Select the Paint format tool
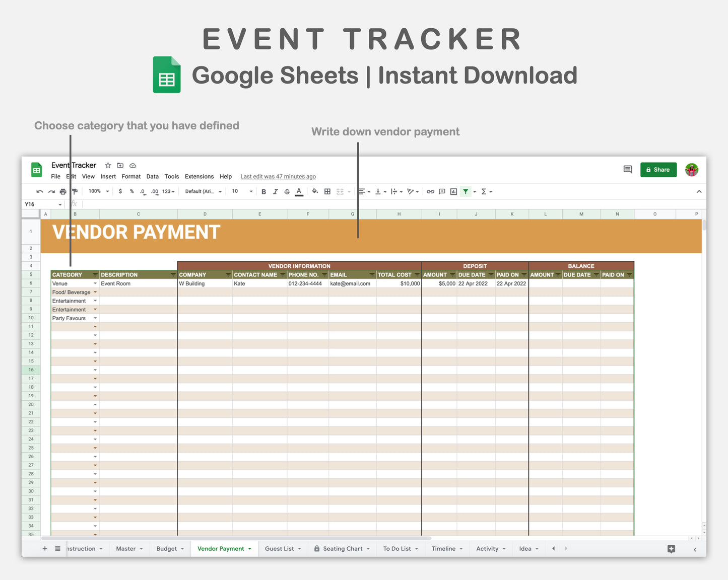 (x=75, y=191)
